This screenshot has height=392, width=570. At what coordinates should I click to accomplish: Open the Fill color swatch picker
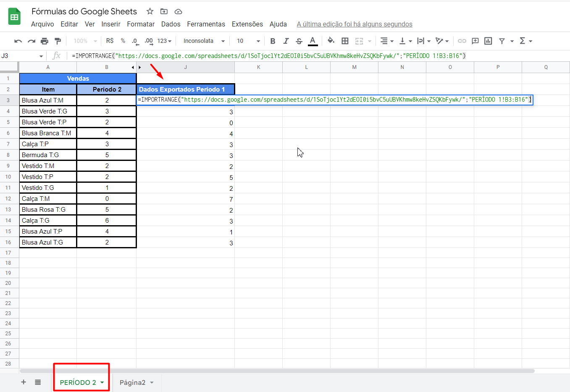pyautogui.click(x=331, y=41)
